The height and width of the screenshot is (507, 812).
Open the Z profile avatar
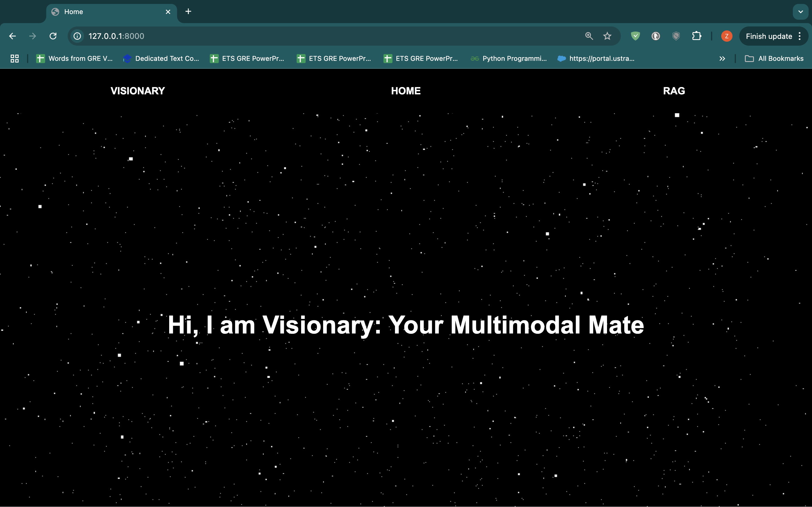(727, 36)
